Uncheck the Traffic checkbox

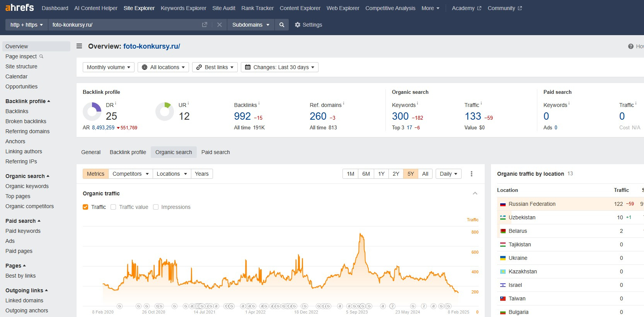coord(85,207)
